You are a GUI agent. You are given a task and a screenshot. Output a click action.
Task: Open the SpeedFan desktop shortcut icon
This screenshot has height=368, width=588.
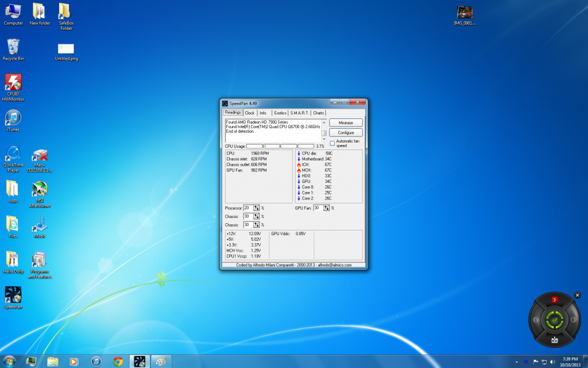click(13, 296)
